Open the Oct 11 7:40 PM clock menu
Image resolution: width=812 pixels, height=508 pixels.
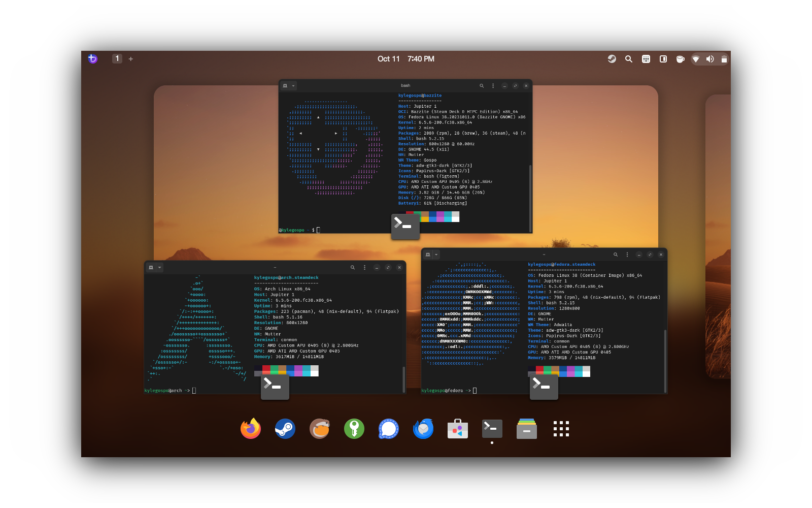click(405, 59)
